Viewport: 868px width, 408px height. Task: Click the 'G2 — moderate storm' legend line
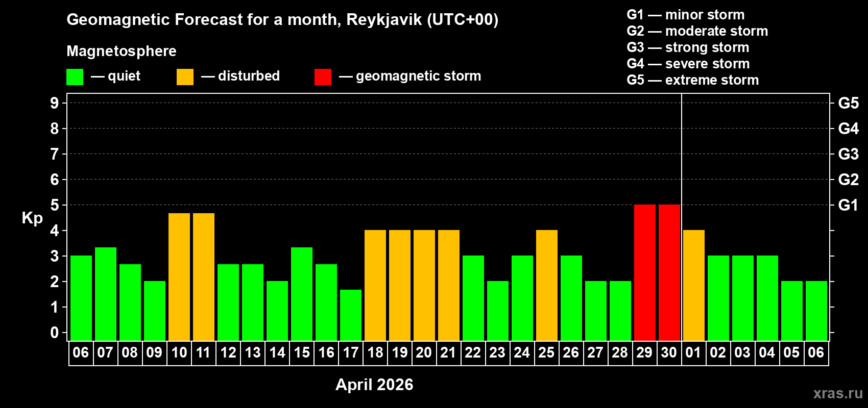click(x=697, y=31)
